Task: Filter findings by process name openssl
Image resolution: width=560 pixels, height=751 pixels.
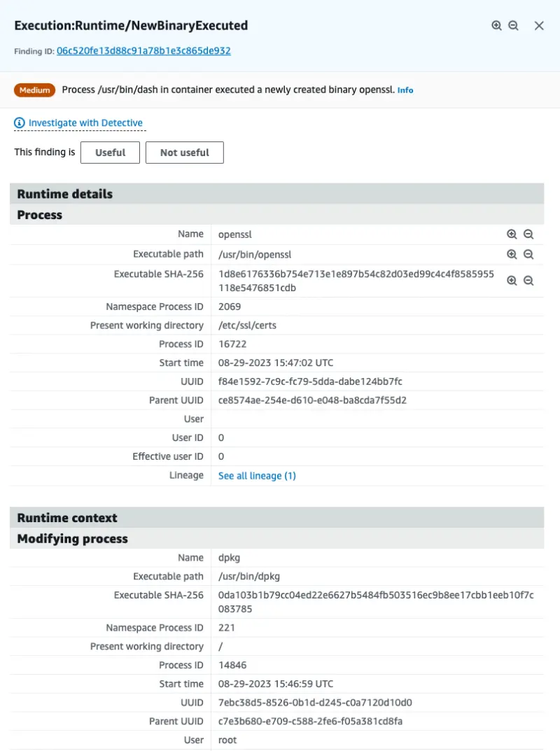Action: coord(512,234)
